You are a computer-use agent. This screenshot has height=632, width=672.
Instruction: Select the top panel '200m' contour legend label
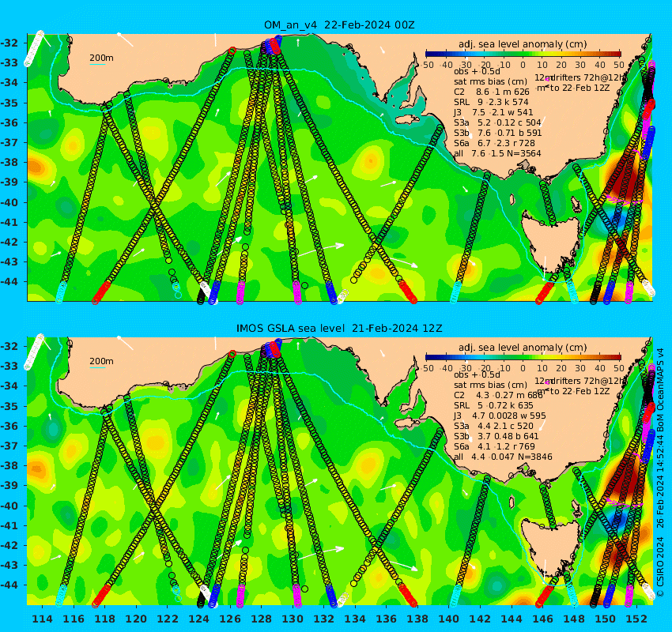click(101, 58)
